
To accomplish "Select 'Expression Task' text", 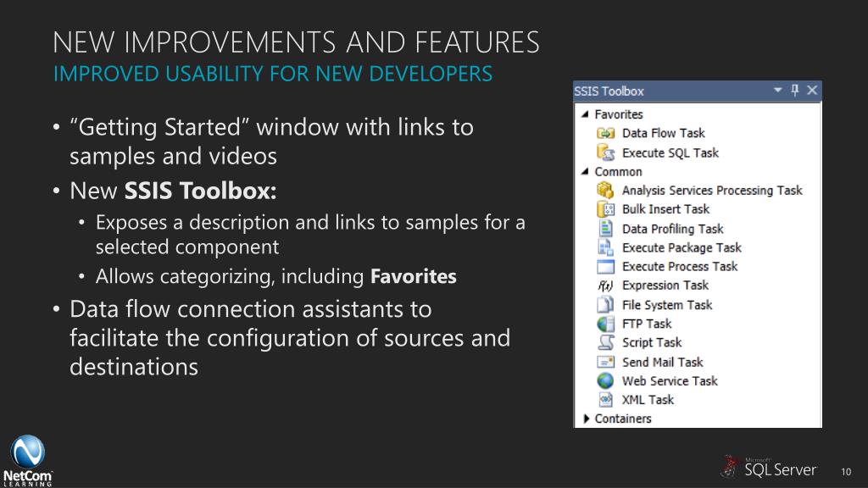I will 665,286.
